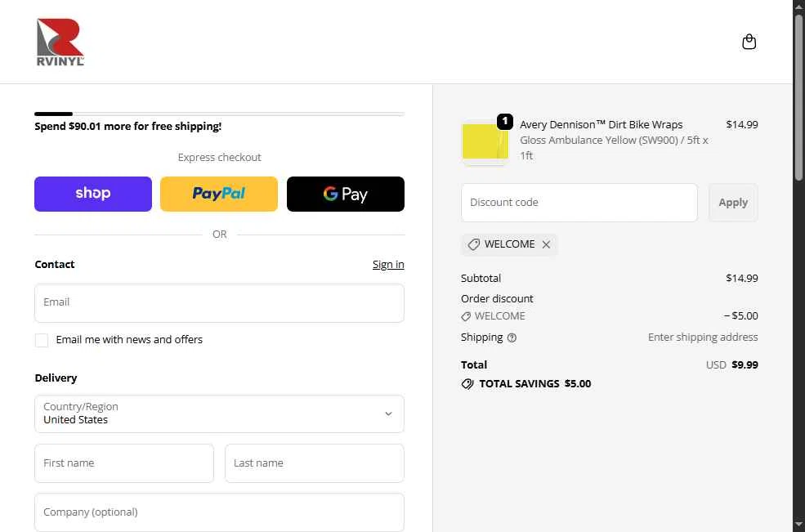Image resolution: width=805 pixels, height=532 pixels.
Task: Click the 'TOTAL SAVINGS $5.00' text
Action: pyautogui.click(x=535, y=384)
